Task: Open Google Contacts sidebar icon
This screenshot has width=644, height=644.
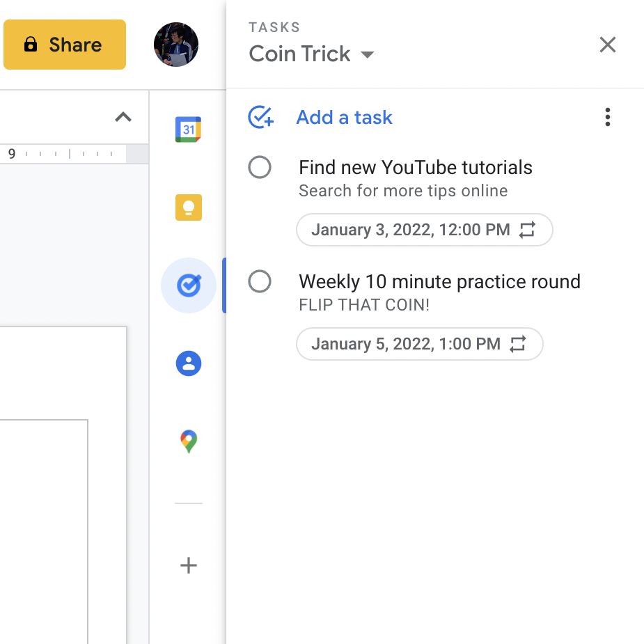Action: [x=188, y=363]
